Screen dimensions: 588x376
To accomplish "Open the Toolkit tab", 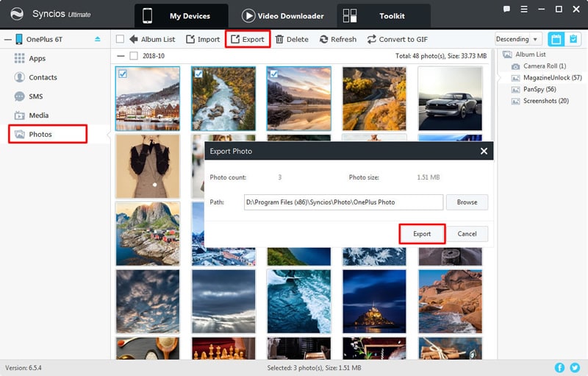I will (x=384, y=15).
